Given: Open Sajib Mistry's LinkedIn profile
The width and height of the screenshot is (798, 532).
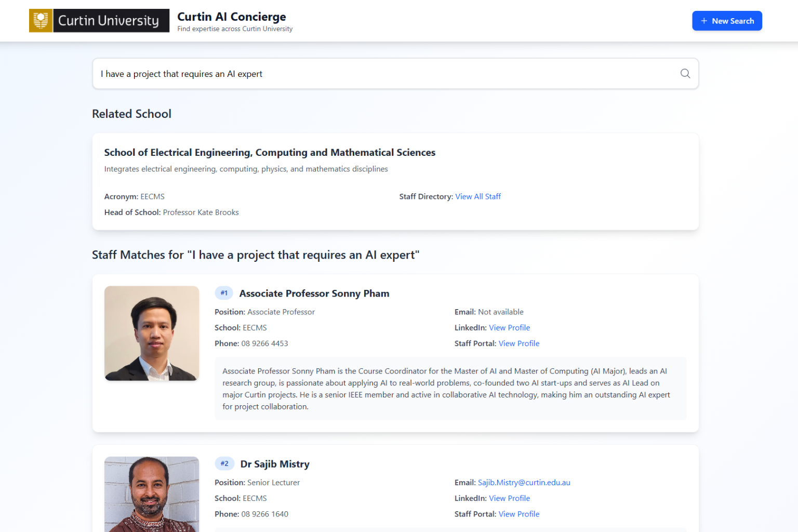Looking at the screenshot, I should (509, 498).
